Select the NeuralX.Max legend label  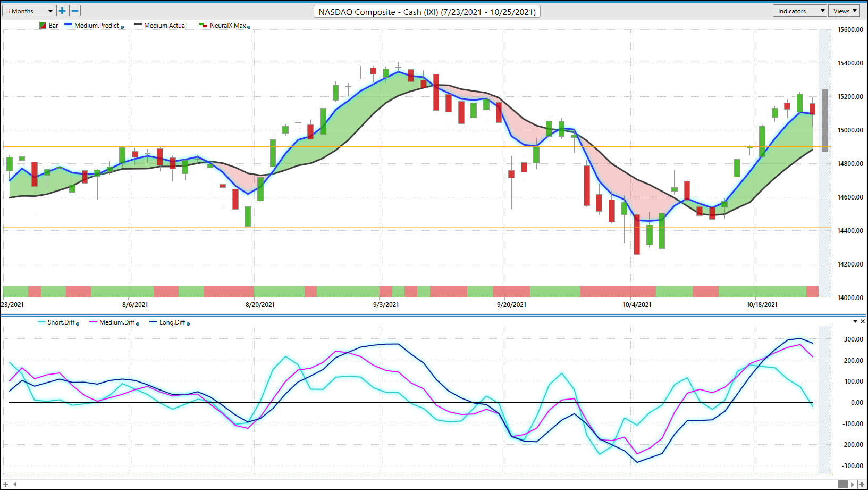click(x=228, y=26)
